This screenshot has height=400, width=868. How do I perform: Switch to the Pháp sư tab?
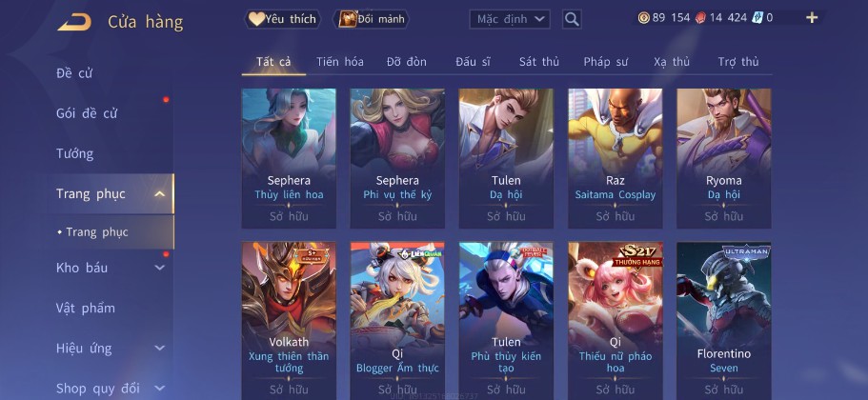click(x=606, y=62)
